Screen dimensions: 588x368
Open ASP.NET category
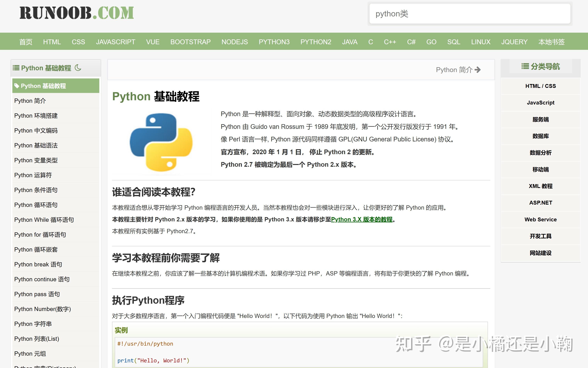(540, 203)
